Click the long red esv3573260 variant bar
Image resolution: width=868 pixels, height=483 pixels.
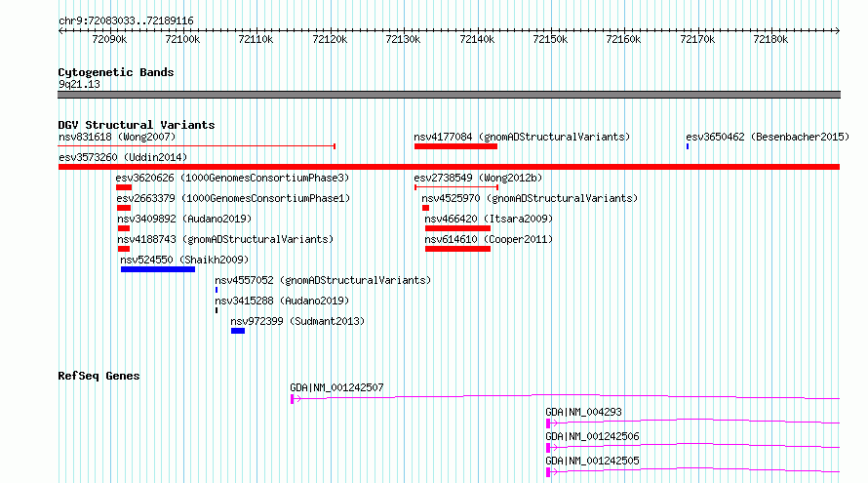[449, 167]
